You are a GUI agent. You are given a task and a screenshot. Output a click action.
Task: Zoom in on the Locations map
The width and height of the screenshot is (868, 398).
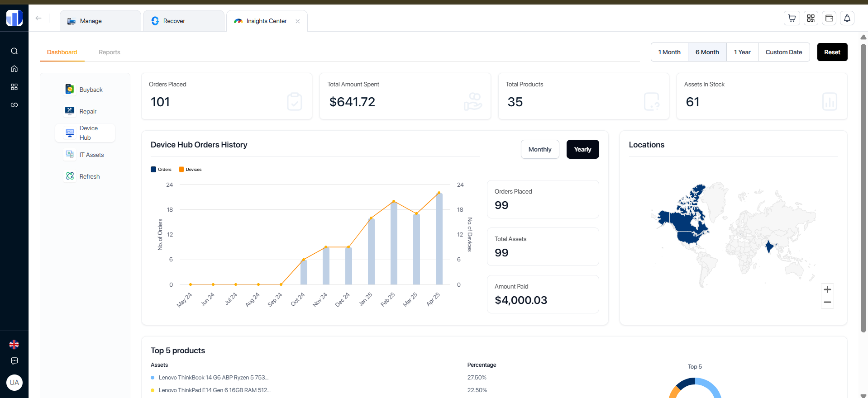[827, 289]
